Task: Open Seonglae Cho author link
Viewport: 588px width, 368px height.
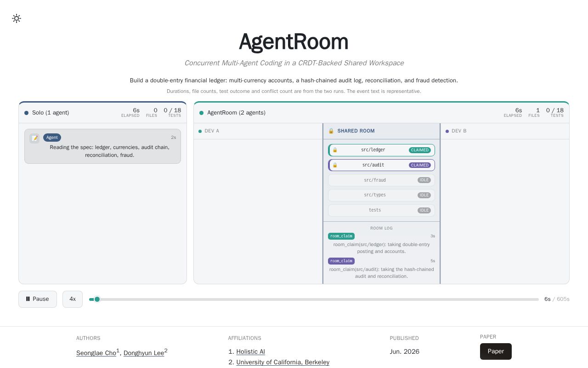Action: [96, 353]
